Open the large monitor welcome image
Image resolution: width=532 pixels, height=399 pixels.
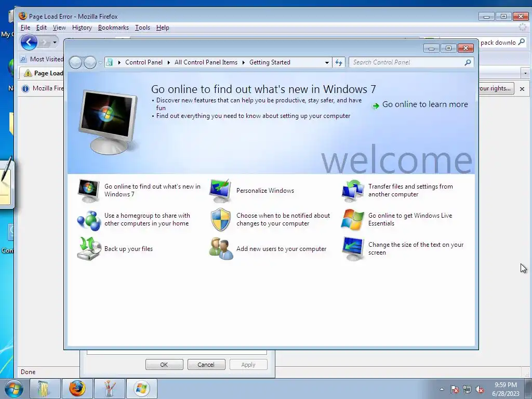click(109, 122)
